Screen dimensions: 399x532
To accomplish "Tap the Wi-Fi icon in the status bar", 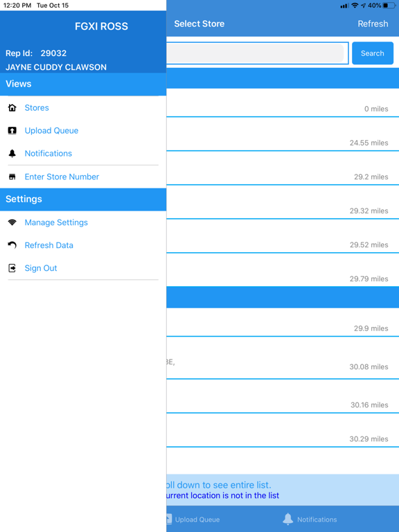I will point(355,6).
